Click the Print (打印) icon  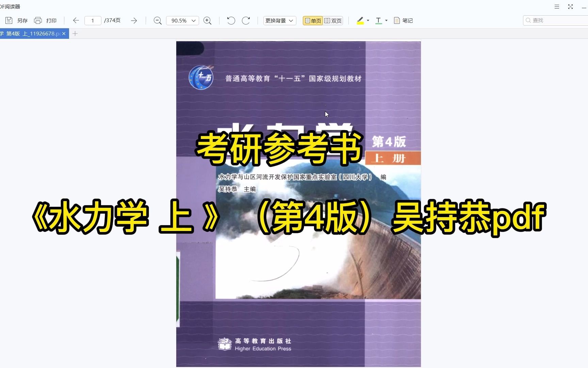click(x=38, y=20)
